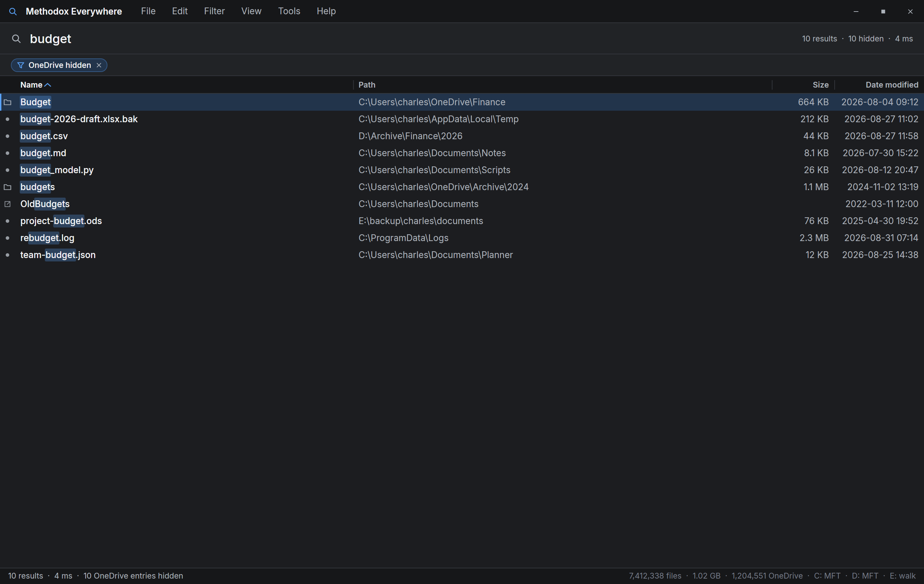924x584 pixels.
Task: Click date 2022-03-11 12:00 of OldBudgets
Action: [882, 204]
